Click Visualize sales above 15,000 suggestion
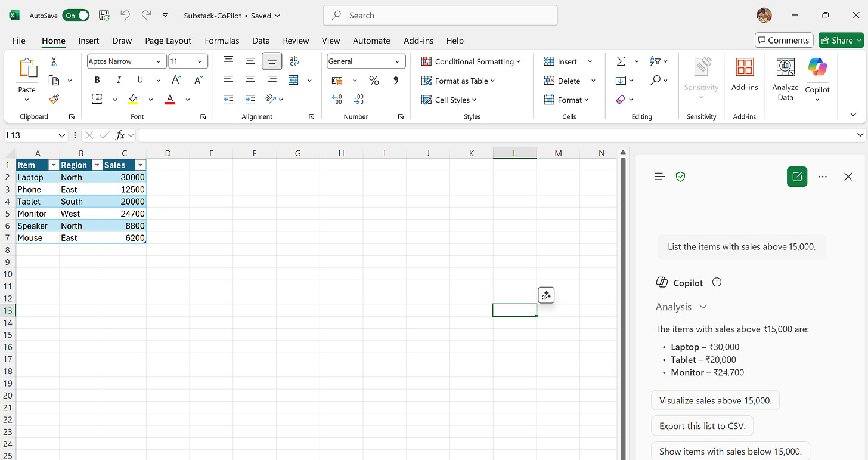 pyautogui.click(x=715, y=400)
